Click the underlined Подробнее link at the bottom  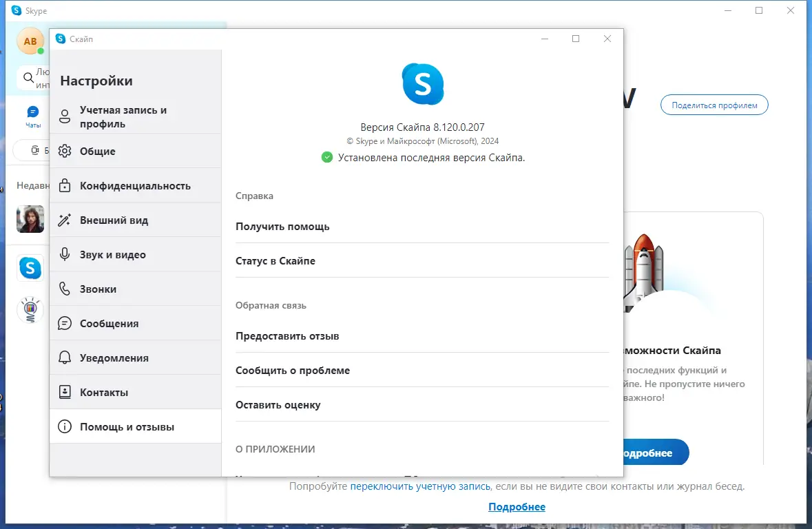(x=517, y=507)
